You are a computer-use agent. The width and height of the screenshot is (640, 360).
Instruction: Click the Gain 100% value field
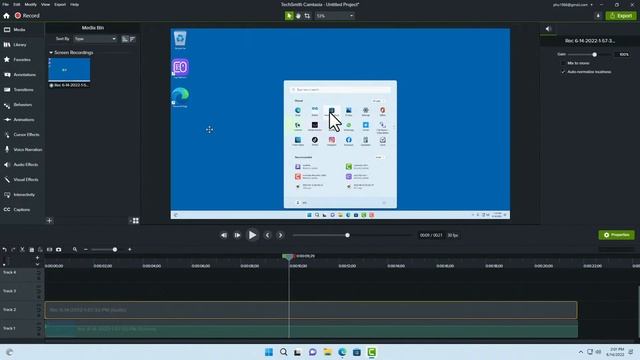623,54
